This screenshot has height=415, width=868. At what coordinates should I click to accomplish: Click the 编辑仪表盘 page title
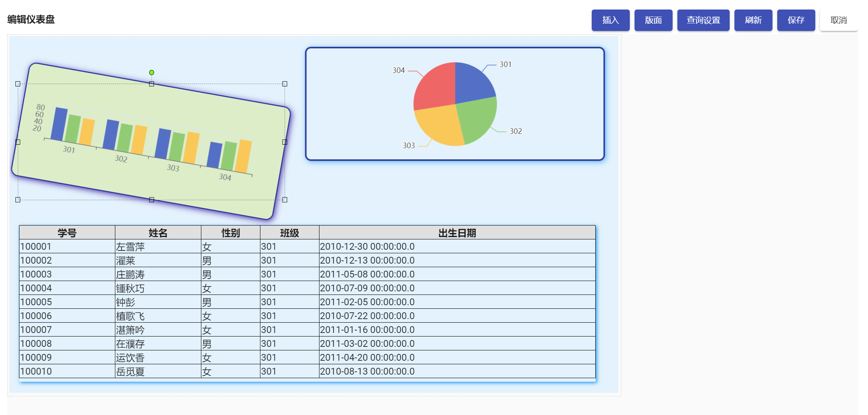pos(31,19)
